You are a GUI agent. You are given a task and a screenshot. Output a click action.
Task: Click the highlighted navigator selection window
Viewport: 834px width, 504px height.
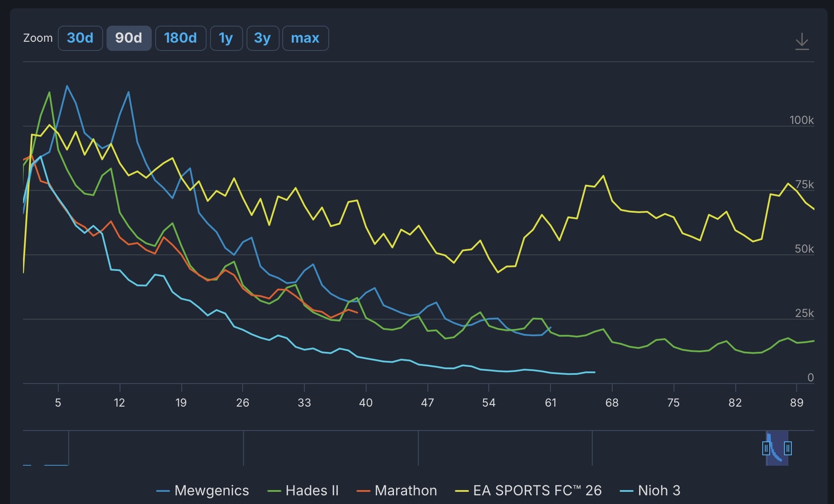pos(777,448)
